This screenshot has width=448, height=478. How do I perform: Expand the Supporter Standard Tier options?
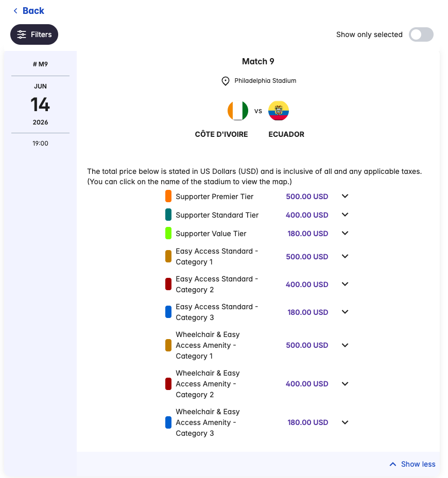345,215
